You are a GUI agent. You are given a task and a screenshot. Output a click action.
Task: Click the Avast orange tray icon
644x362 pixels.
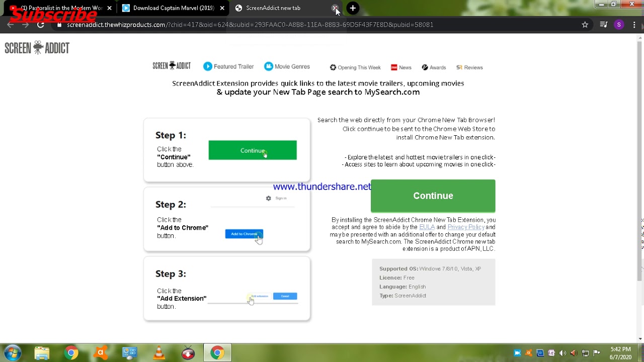tap(528, 353)
